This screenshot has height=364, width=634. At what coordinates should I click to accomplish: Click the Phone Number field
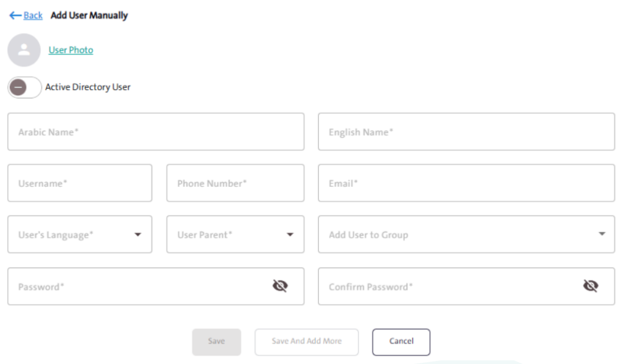(235, 183)
